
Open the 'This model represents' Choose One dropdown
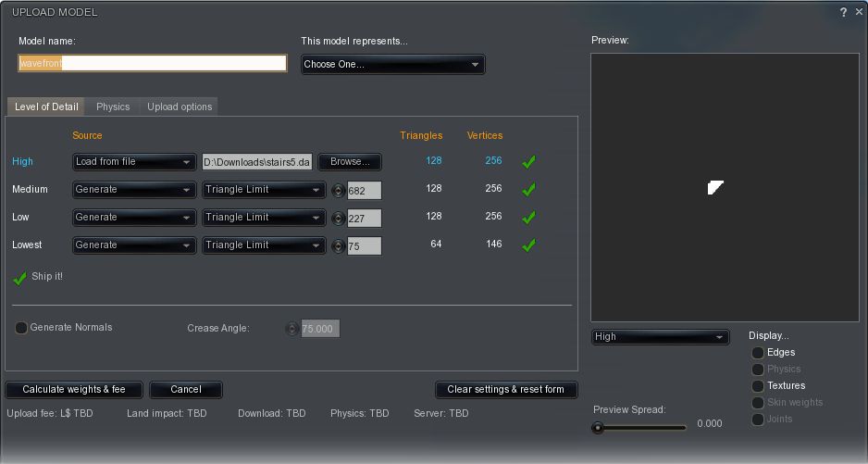pyautogui.click(x=392, y=65)
